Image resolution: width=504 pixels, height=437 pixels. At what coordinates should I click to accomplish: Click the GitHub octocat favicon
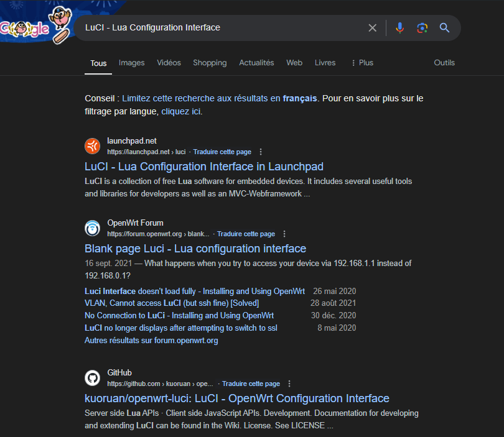coord(92,378)
